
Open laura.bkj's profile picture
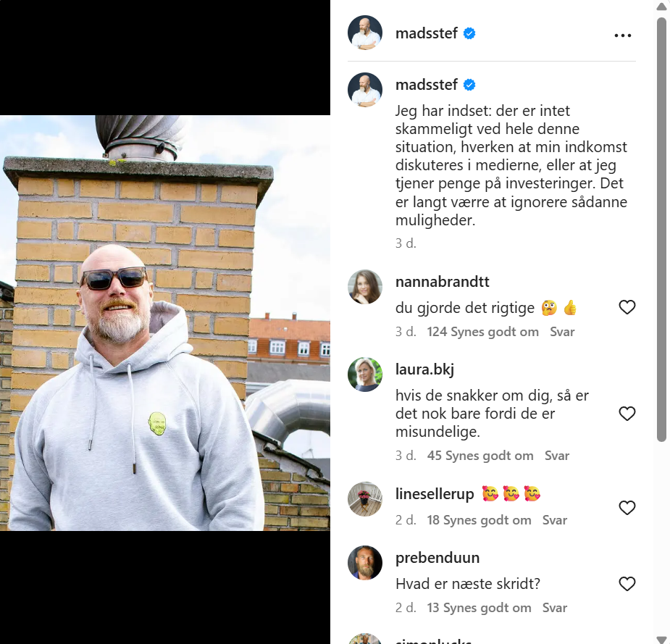(x=365, y=375)
